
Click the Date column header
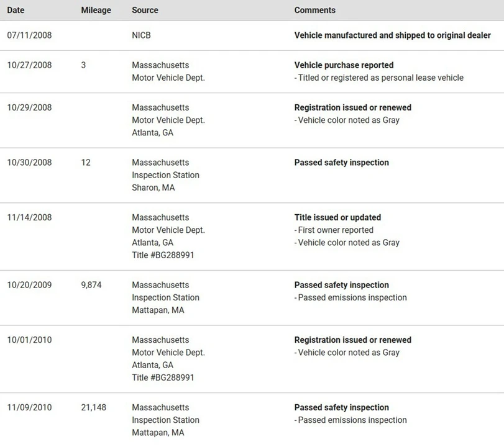coord(16,11)
